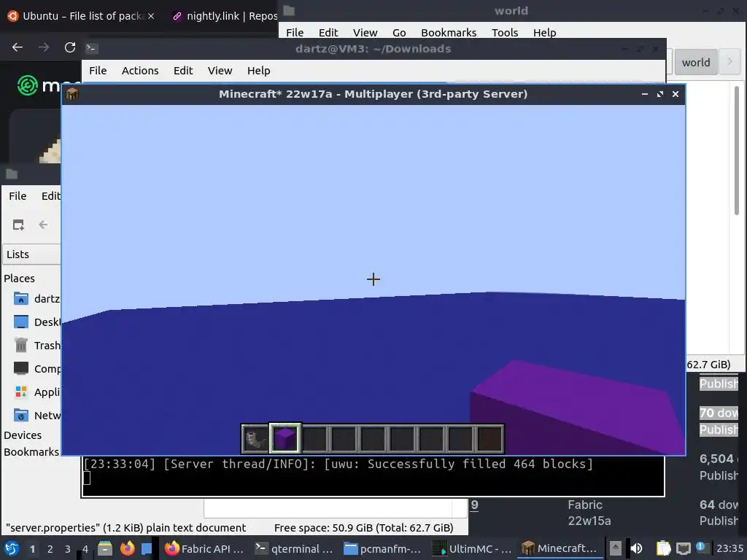The image size is (747, 560).
Task: Switch to pcmanfm taskbar window
Action: [382, 548]
